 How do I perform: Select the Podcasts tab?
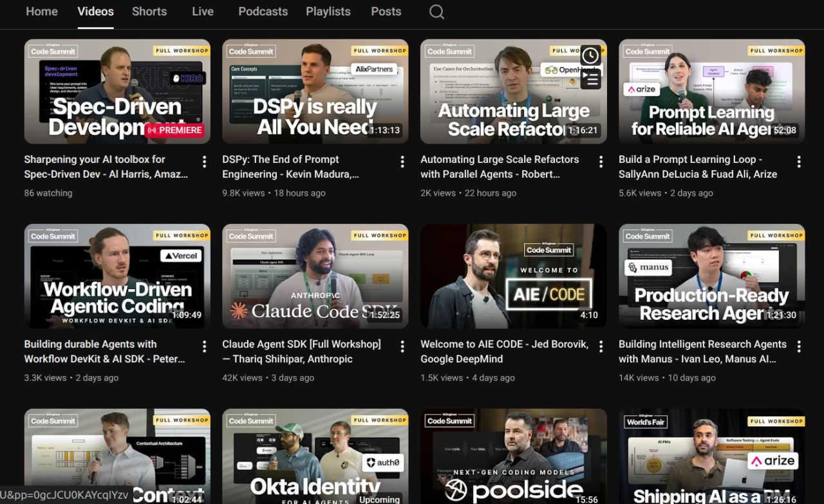263,12
